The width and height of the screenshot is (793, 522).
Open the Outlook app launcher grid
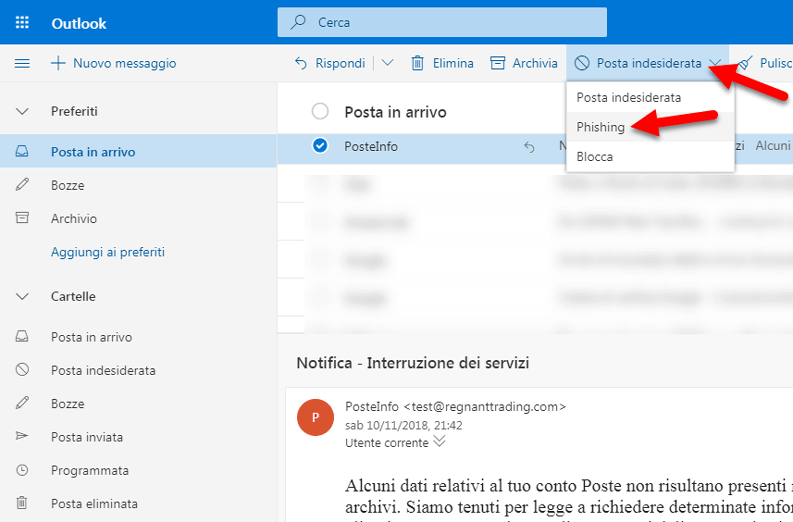coord(22,23)
